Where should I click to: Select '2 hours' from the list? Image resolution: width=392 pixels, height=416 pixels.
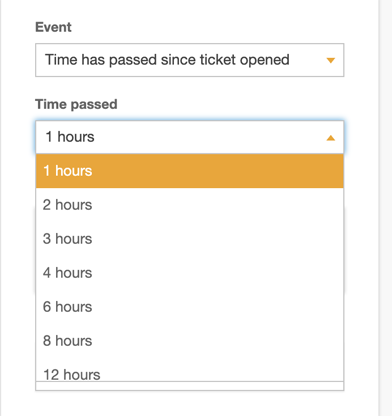[190, 205]
